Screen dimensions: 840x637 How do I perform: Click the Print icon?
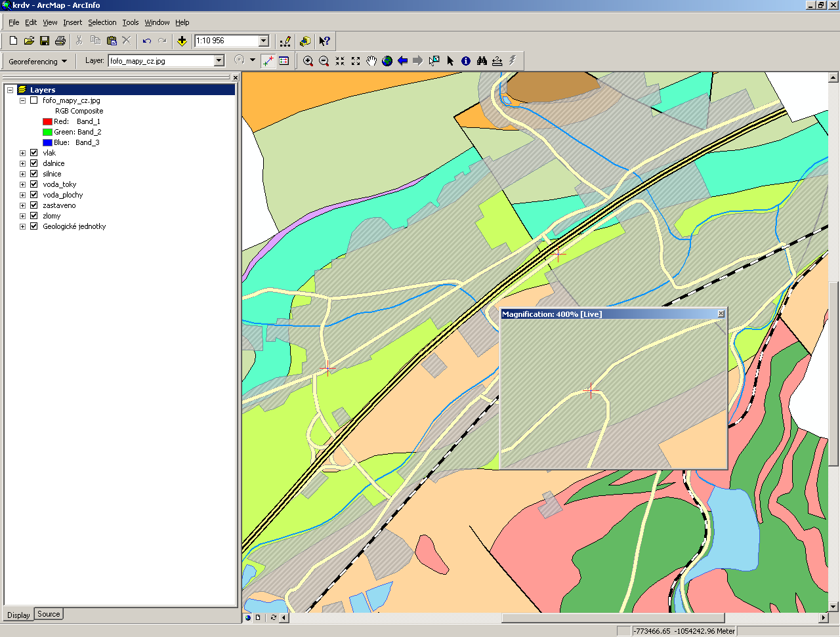click(60, 41)
